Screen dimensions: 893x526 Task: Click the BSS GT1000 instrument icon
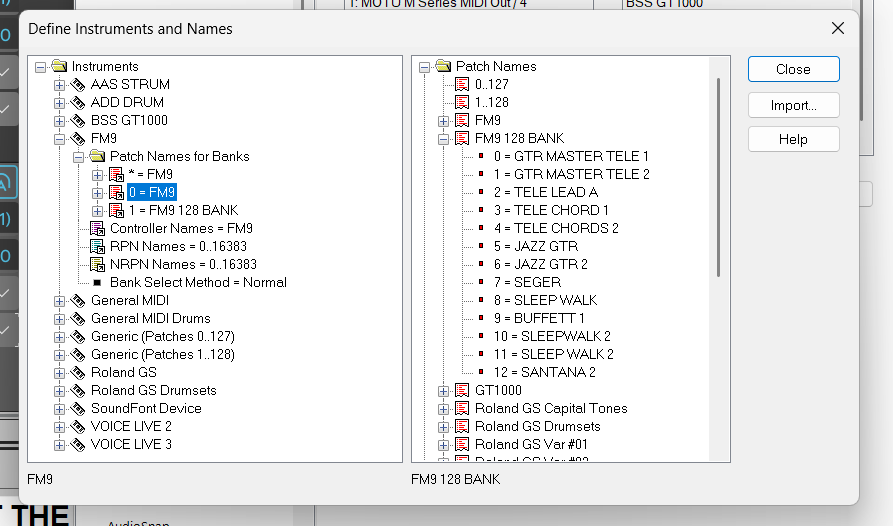pyautogui.click(x=78, y=121)
